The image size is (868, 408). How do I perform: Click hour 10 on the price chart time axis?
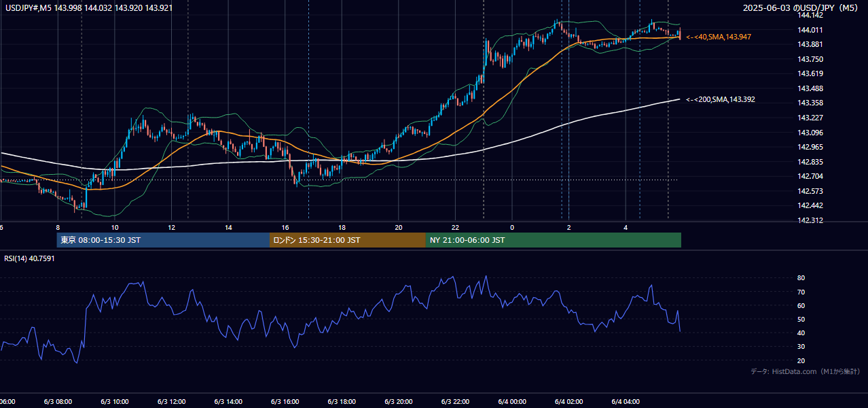pyautogui.click(x=115, y=228)
